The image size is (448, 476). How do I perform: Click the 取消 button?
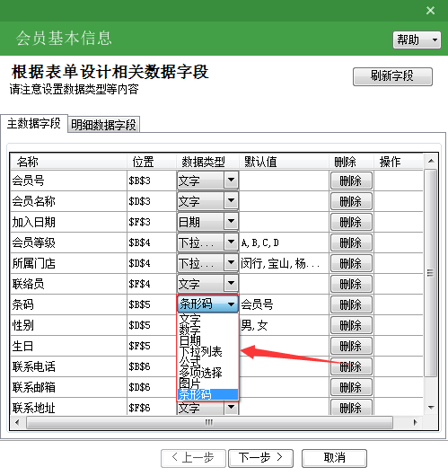pos(334,458)
